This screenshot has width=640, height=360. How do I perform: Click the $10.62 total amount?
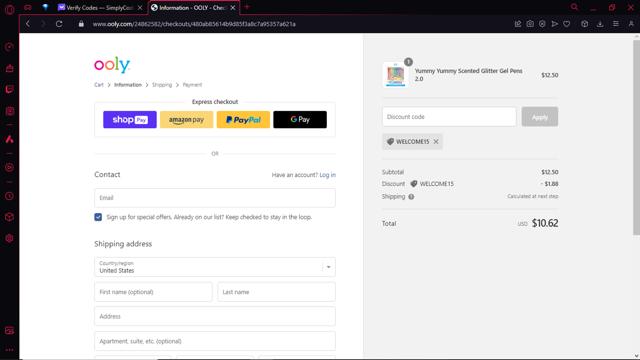545,223
